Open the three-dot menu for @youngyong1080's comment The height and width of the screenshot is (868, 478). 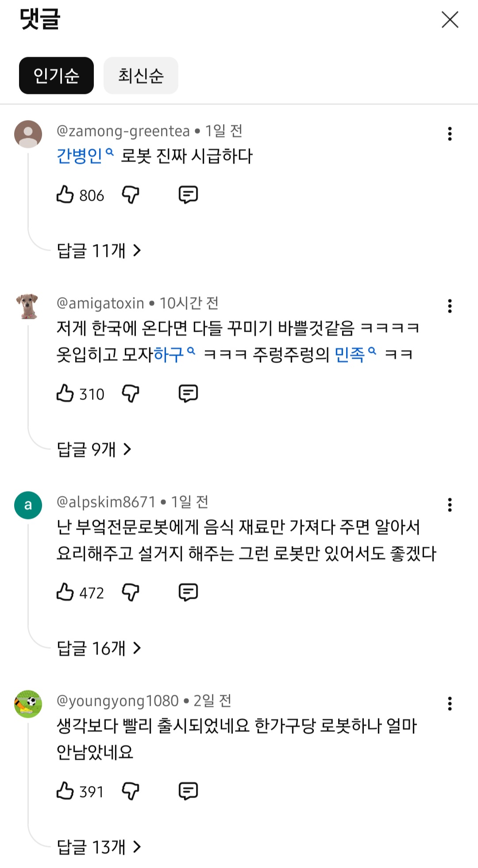pos(450,704)
